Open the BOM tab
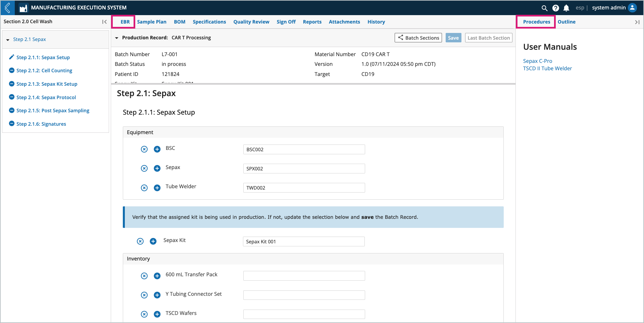The image size is (644, 323). (x=180, y=22)
